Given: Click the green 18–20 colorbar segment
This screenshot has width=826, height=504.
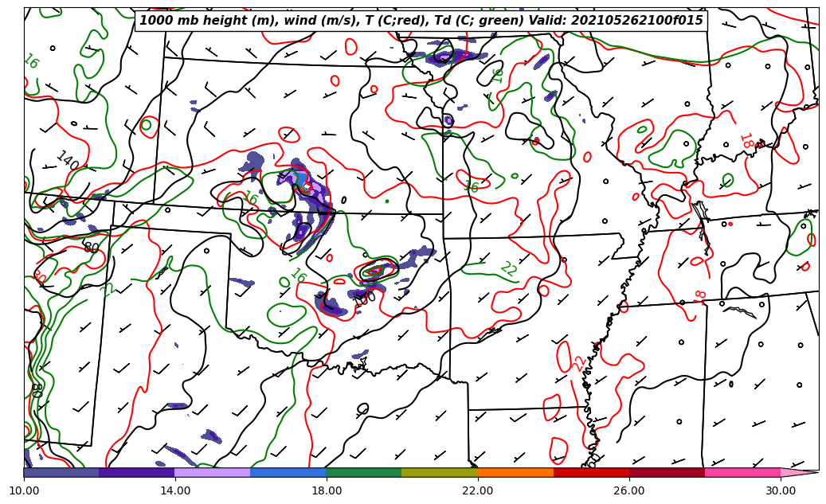Looking at the screenshot, I should click(364, 472).
